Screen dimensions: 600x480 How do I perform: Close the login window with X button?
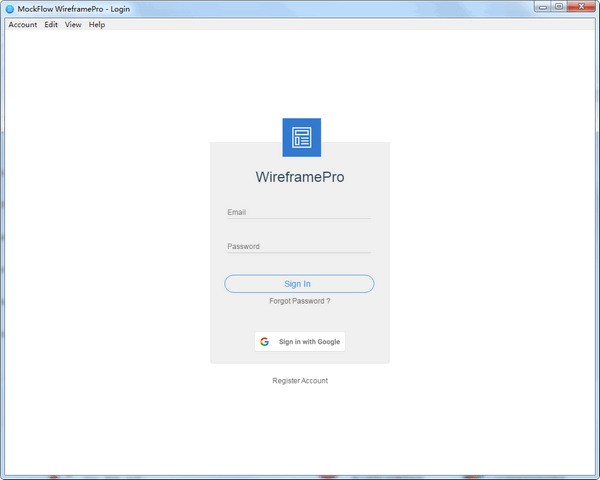(581, 7)
